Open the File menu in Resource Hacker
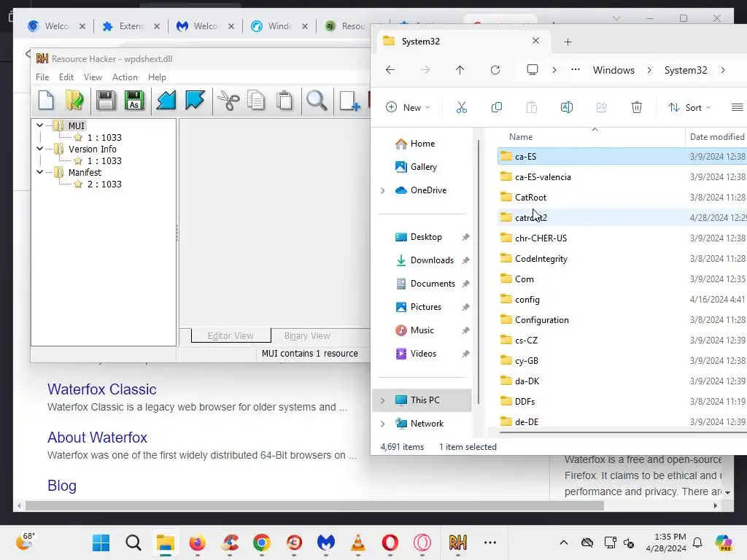The image size is (747, 560). point(42,77)
